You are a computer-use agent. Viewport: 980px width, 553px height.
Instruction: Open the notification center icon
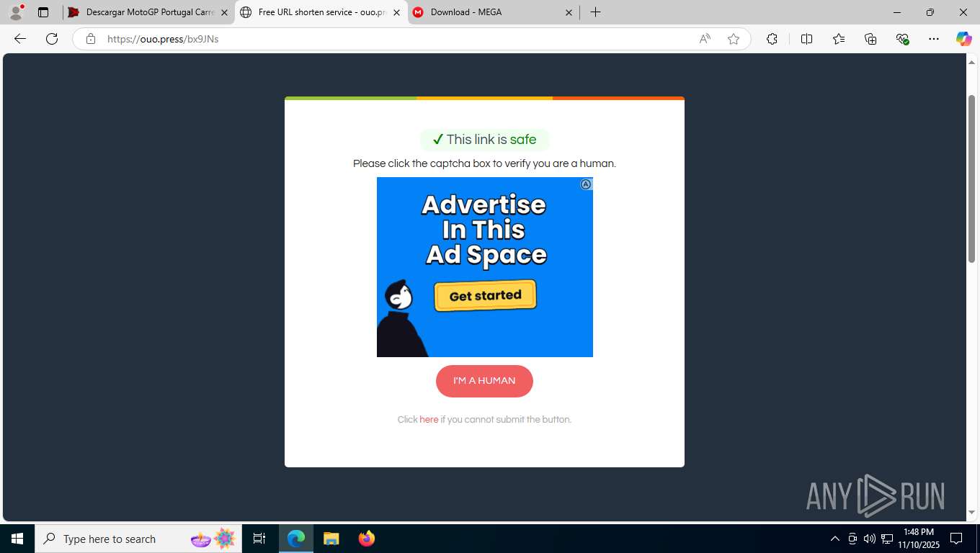pos(956,539)
